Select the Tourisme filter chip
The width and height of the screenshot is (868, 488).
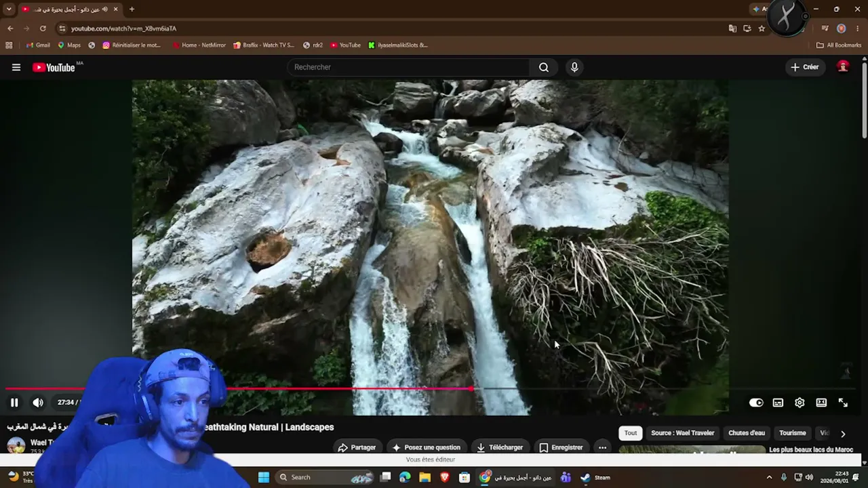pyautogui.click(x=793, y=433)
